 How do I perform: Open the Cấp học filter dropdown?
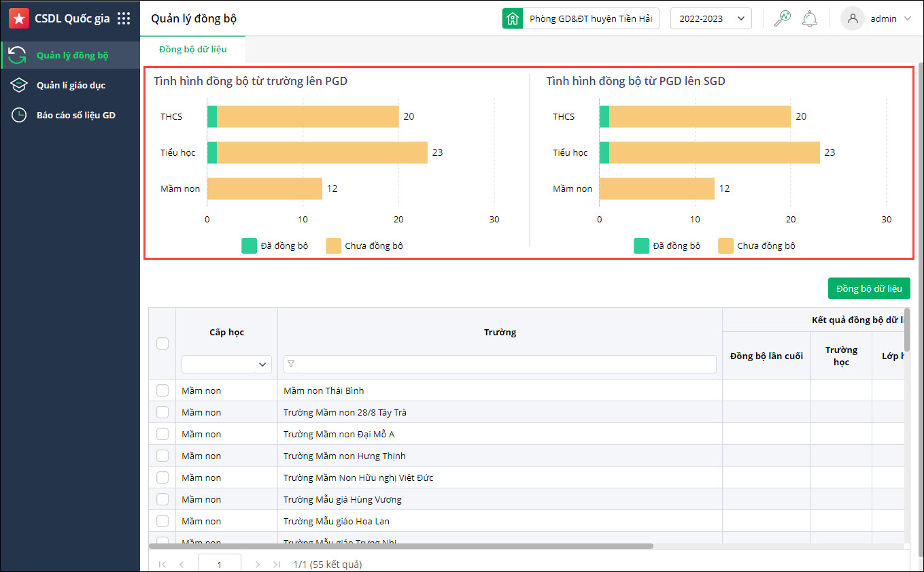(226, 365)
